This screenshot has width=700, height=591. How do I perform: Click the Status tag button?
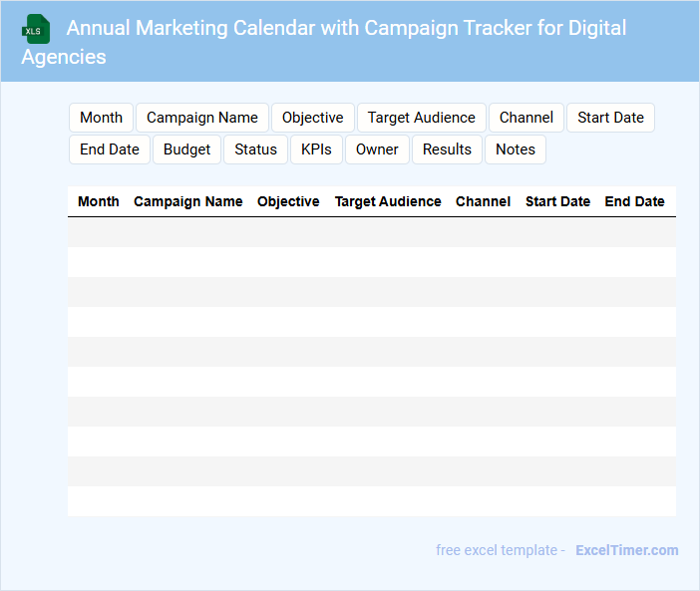point(255,149)
